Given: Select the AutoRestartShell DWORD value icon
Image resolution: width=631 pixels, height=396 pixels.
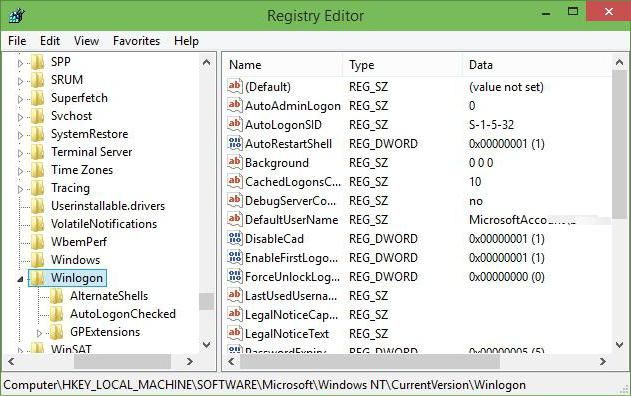Looking at the screenshot, I should (x=235, y=143).
